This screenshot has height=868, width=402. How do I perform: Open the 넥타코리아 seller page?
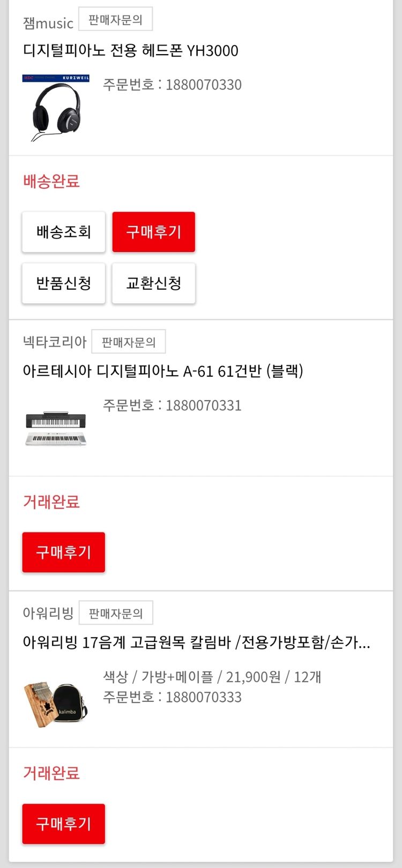(x=54, y=342)
